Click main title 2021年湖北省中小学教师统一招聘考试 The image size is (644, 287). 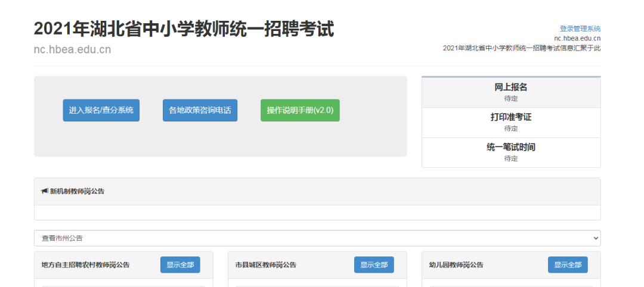tap(184, 30)
